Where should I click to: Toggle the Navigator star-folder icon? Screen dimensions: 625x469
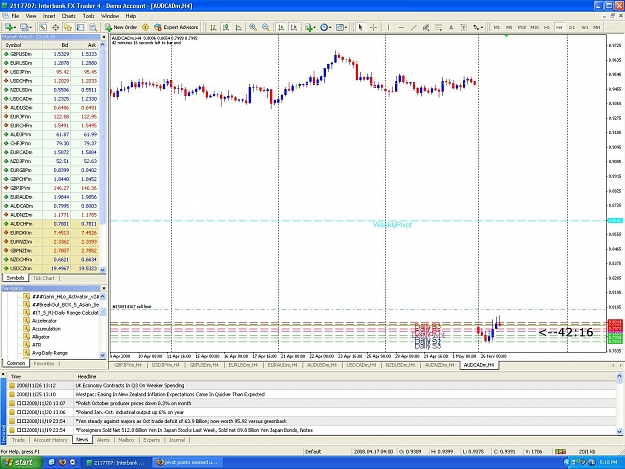coord(68,27)
